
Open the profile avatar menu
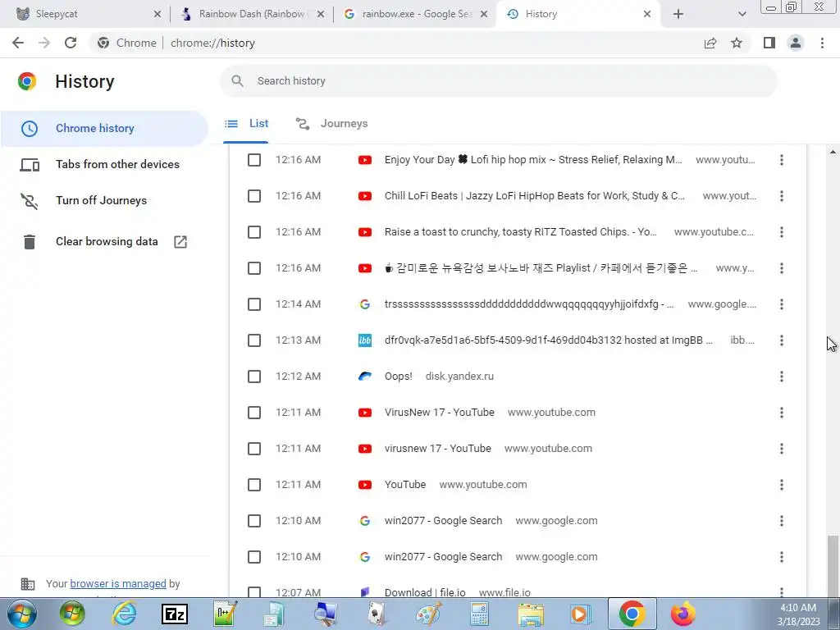796,43
